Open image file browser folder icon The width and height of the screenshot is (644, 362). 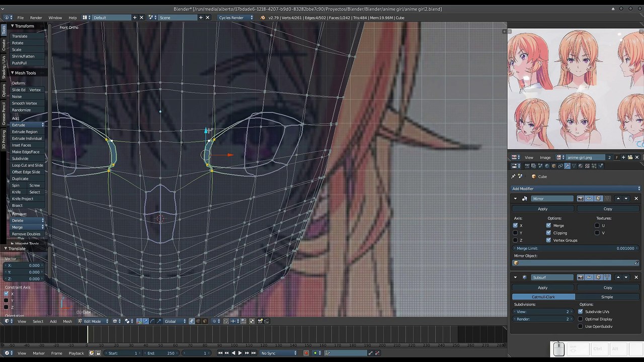coord(630,157)
